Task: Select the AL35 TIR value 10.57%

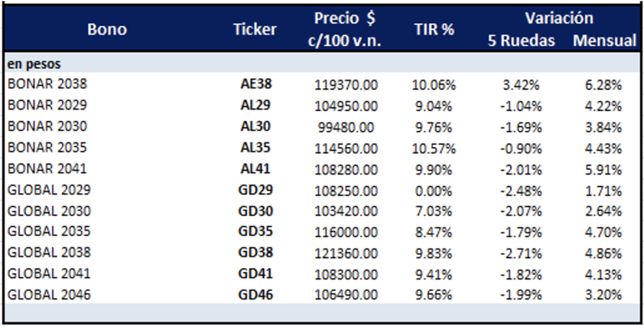Action: click(x=434, y=147)
